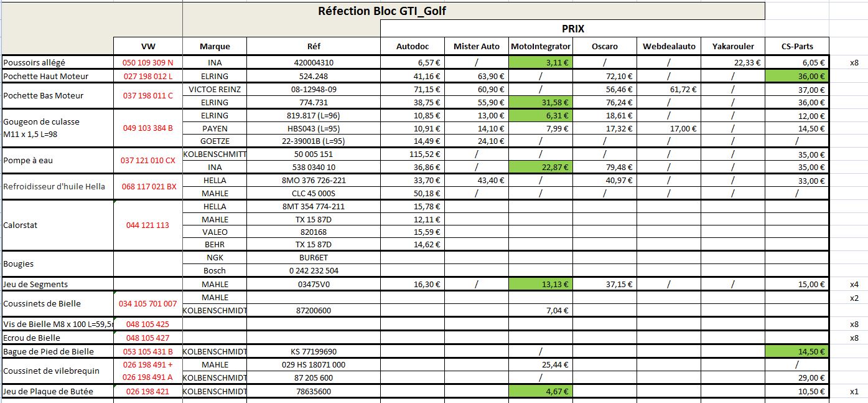This screenshot has width=868, height=403.
Task: Click the "Mister Auto" column header
Action: click(477, 46)
